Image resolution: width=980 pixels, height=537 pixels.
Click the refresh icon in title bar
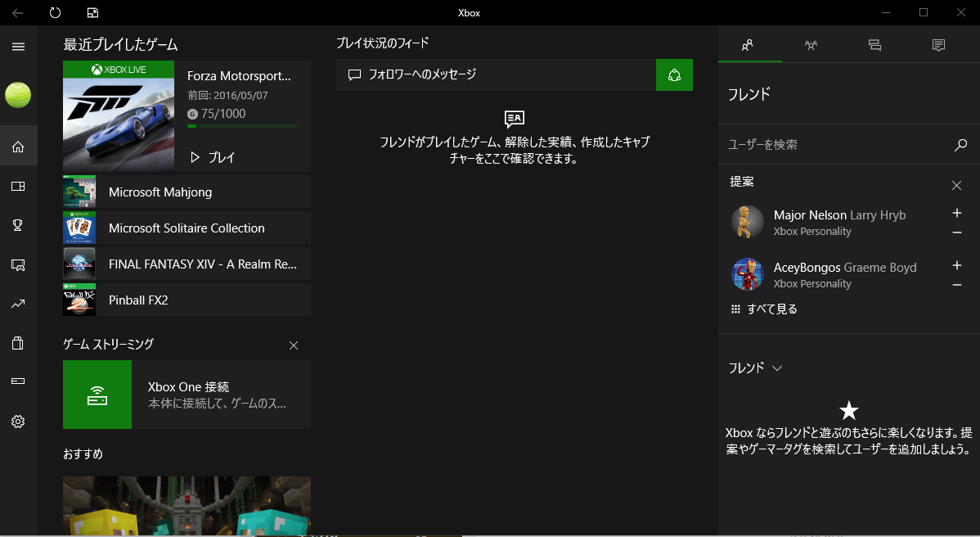[55, 12]
